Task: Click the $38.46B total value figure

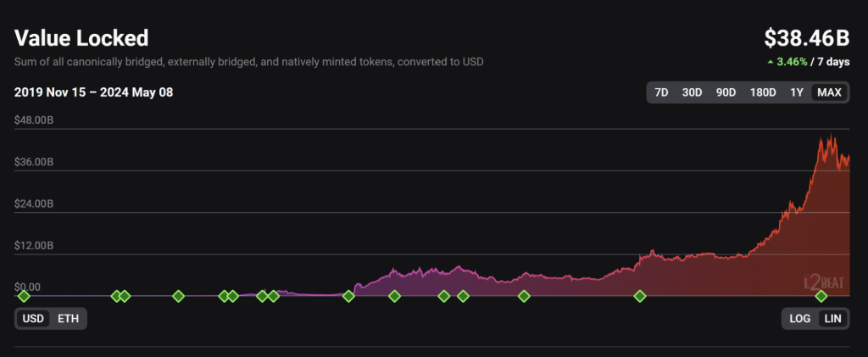Action: (806, 38)
